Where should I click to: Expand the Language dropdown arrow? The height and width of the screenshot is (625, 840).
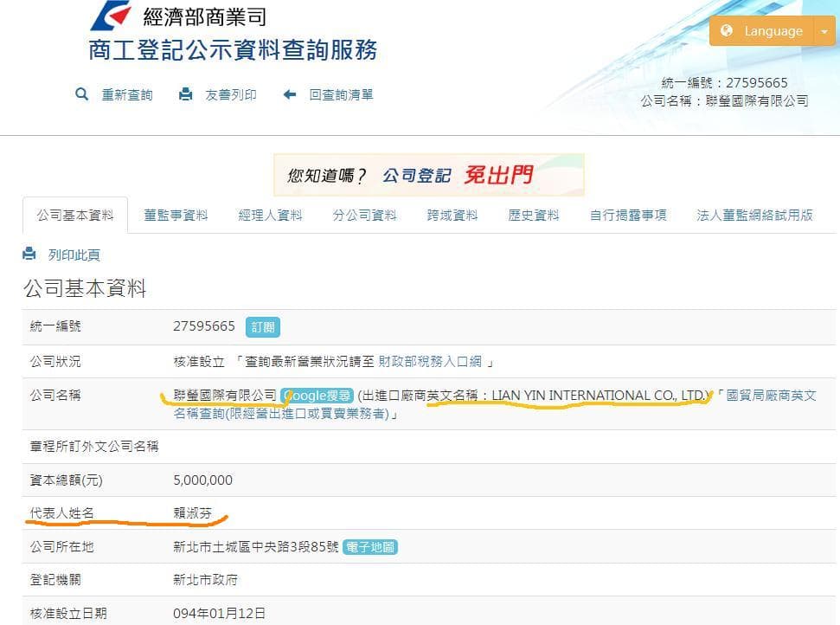[824, 31]
